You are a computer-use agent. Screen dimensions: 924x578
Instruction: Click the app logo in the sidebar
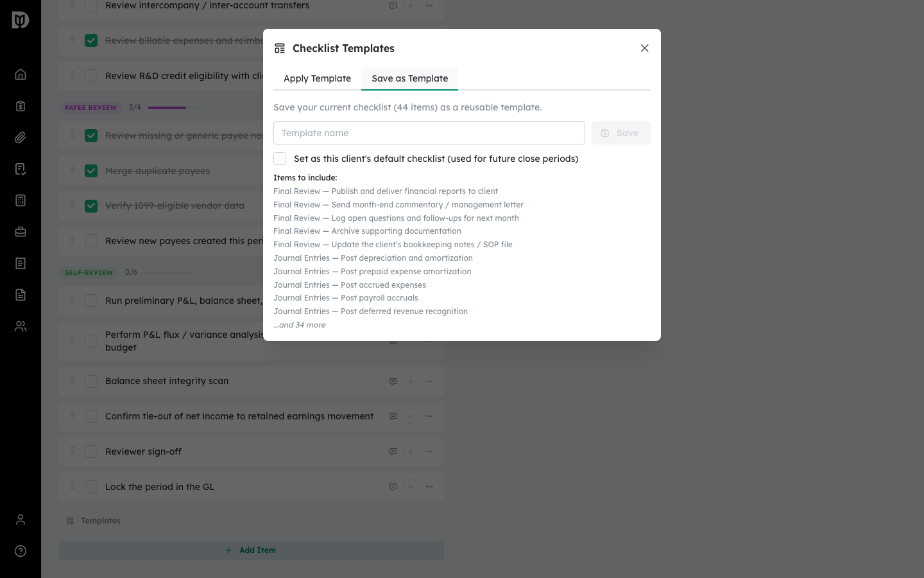coord(21,21)
